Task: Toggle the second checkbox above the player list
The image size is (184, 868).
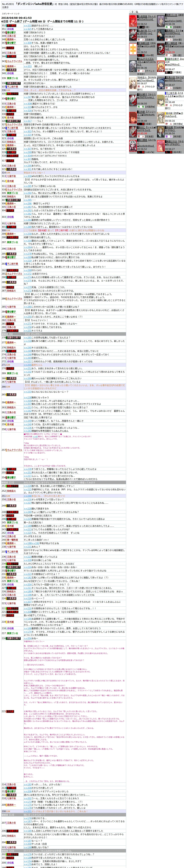Action: pos(134,12)
